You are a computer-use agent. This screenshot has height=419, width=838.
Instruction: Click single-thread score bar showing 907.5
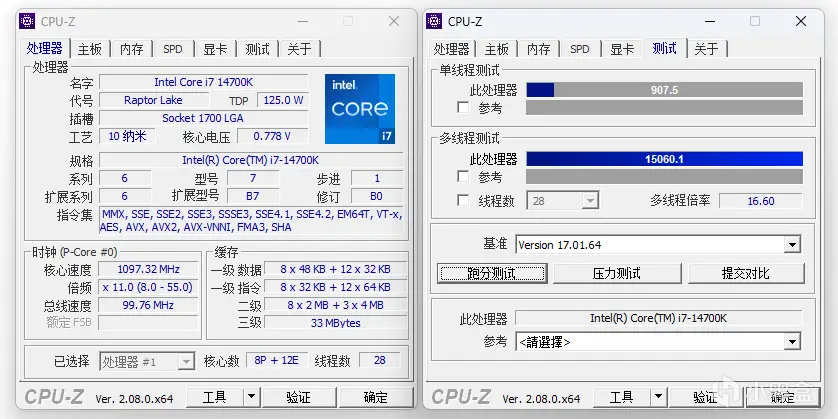(x=664, y=90)
